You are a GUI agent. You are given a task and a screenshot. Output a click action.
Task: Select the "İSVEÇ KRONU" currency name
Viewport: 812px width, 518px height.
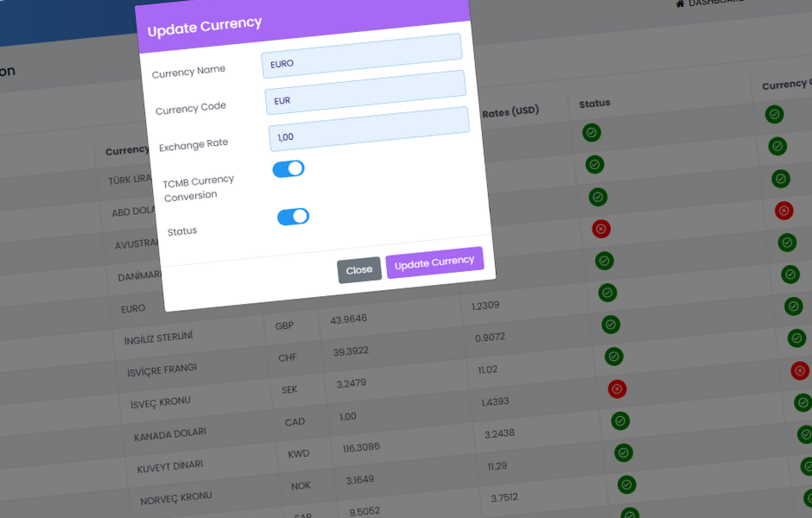click(x=161, y=402)
